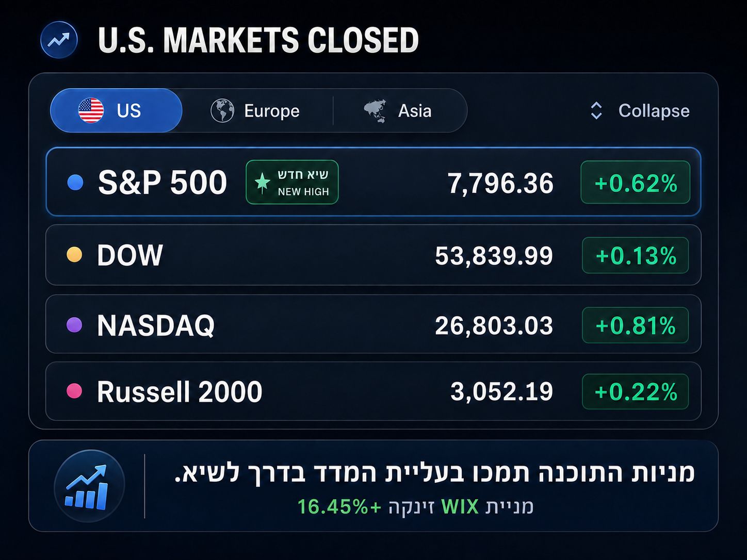Click the trending arrow icon beside the title

point(59,40)
